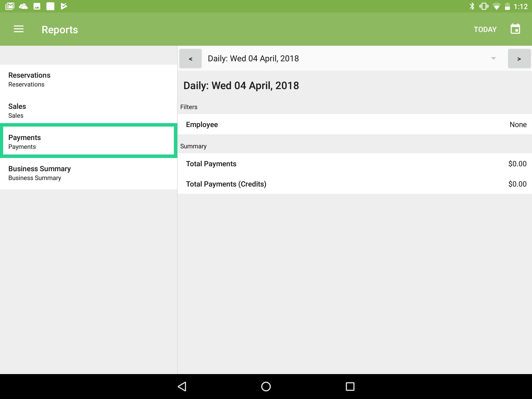Screen dimensions: 532x399
Task: Open the Business Summary report
Action: tap(88, 173)
